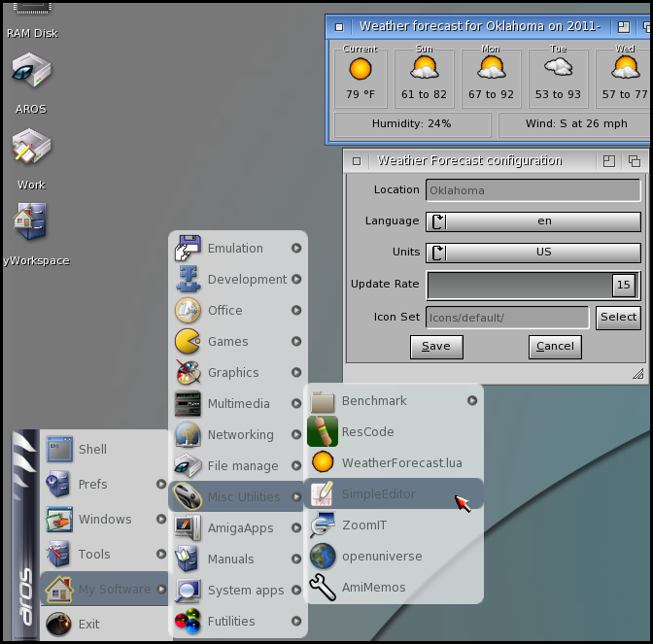Open the MyWorkspace cabinet icon

(29, 221)
